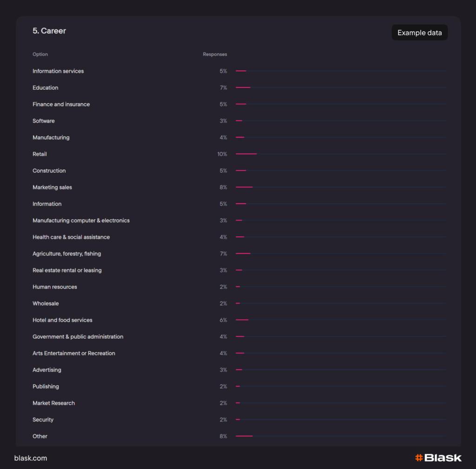Click the Retail response bar
Image resolution: width=476 pixels, height=469 pixels.
[x=246, y=154]
